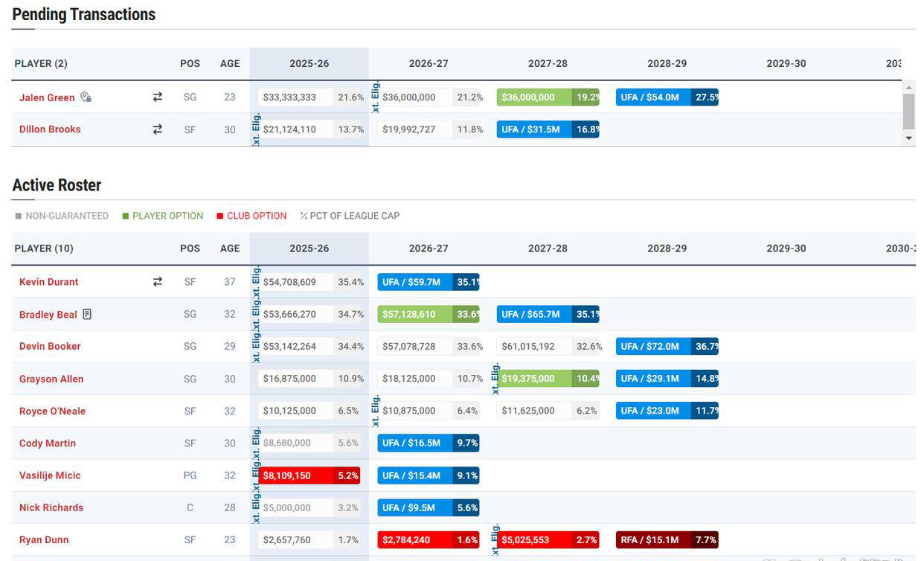
Task: Click 2026-27 header in Pending Transactions
Action: coord(429,64)
